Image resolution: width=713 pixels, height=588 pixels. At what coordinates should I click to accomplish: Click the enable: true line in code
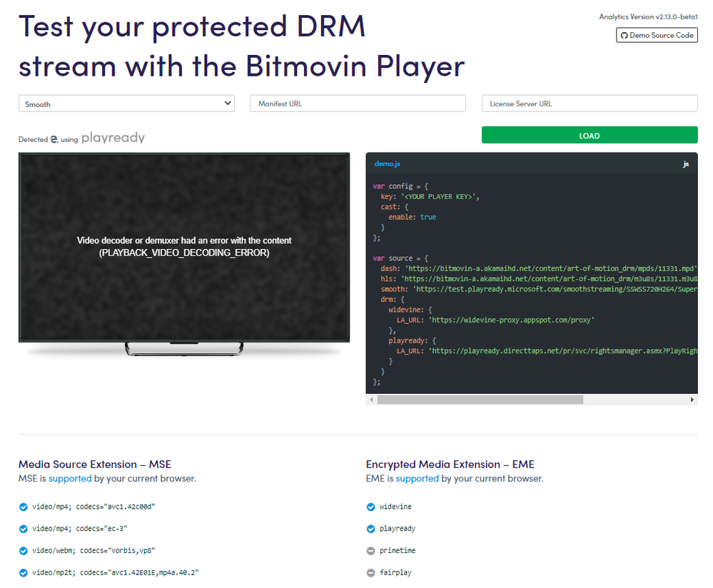[x=412, y=218]
